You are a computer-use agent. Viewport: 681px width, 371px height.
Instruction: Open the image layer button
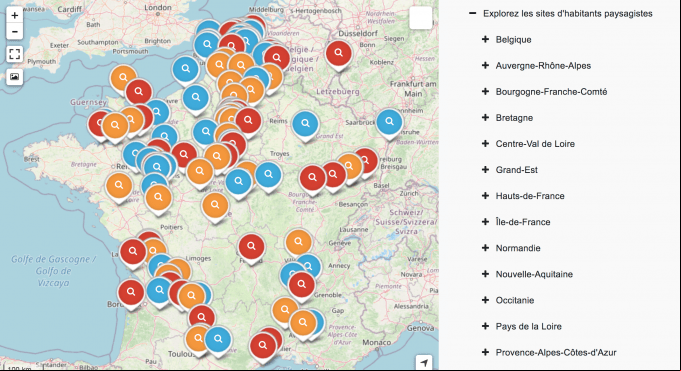14,77
